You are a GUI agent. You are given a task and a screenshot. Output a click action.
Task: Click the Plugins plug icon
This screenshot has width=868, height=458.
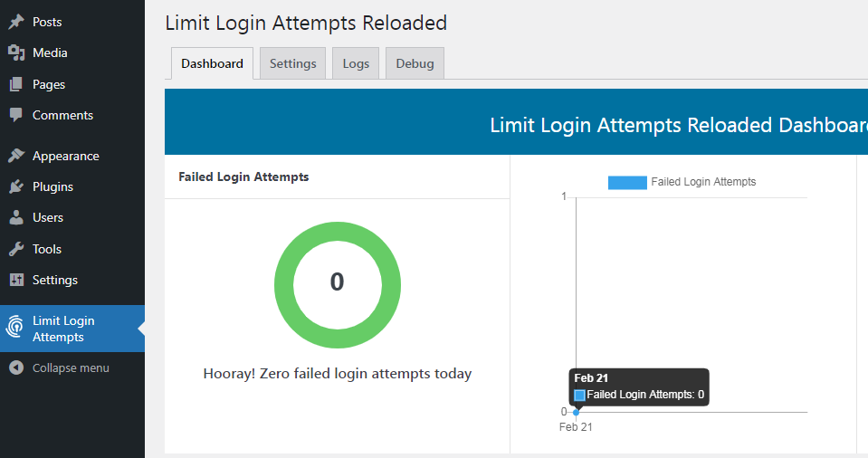(x=16, y=186)
